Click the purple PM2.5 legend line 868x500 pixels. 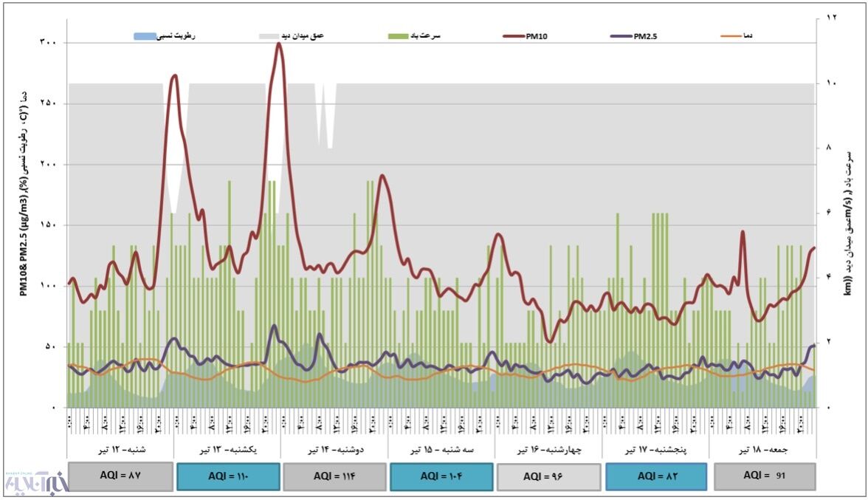621,36
